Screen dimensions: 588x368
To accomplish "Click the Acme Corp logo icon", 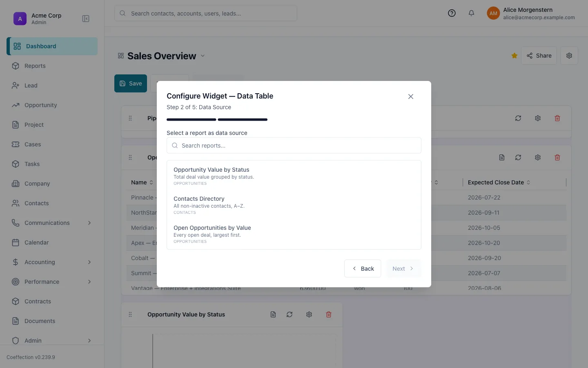I will tap(20, 19).
